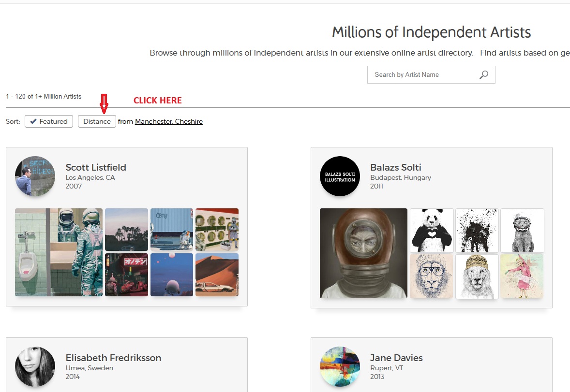The width and height of the screenshot is (570, 392).
Task: Open the lion with glasses sketch
Action: click(x=432, y=276)
